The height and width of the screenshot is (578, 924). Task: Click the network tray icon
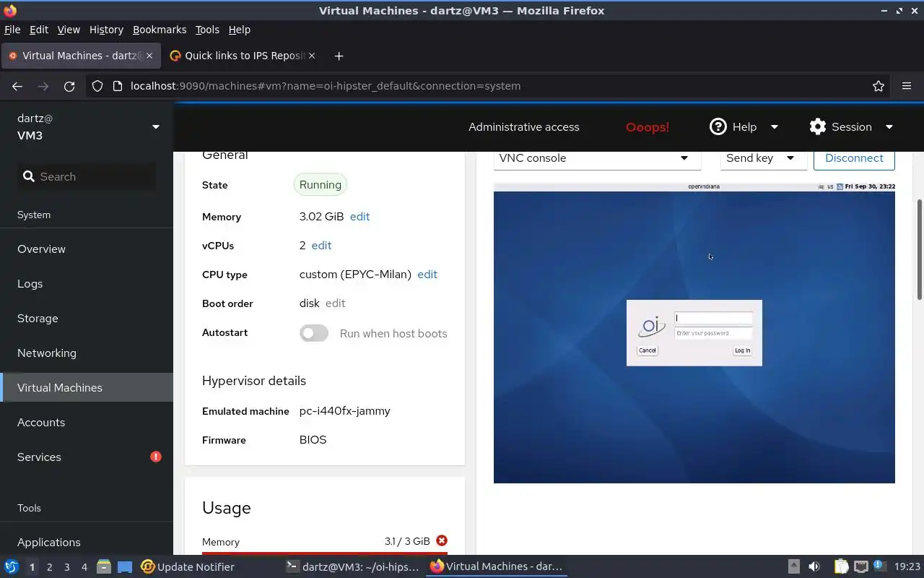click(860, 566)
